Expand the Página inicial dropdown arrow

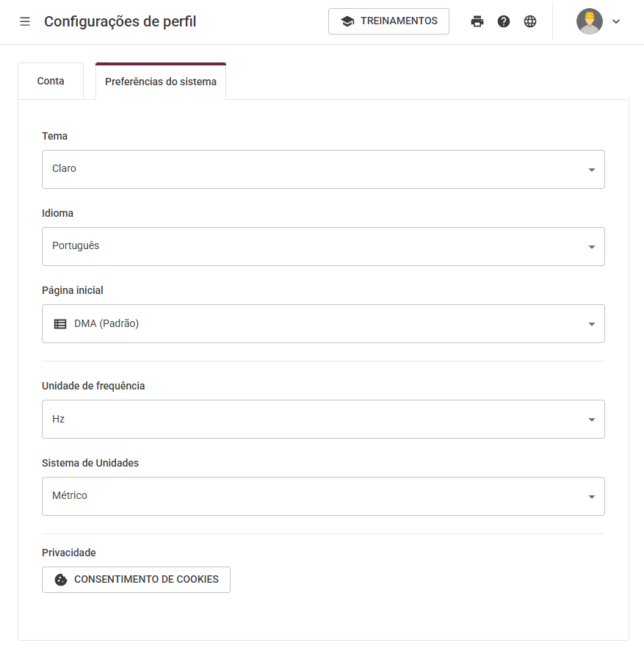(x=591, y=324)
